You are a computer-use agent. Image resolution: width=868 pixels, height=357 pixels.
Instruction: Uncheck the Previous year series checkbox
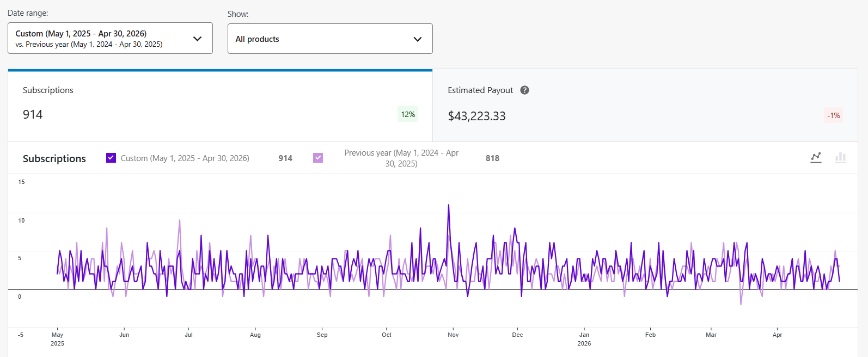(x=318, y=158)
